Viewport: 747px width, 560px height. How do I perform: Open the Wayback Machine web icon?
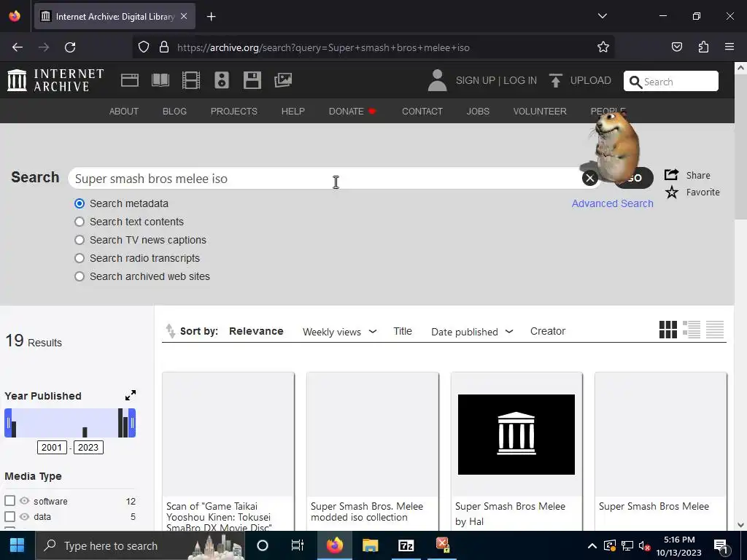(x=130, y=80)
